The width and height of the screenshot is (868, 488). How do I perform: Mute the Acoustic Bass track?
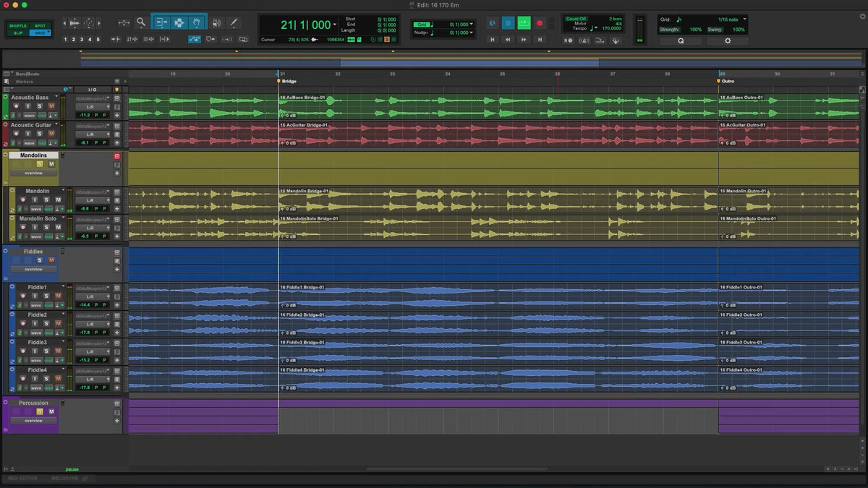tap(51, 106)
